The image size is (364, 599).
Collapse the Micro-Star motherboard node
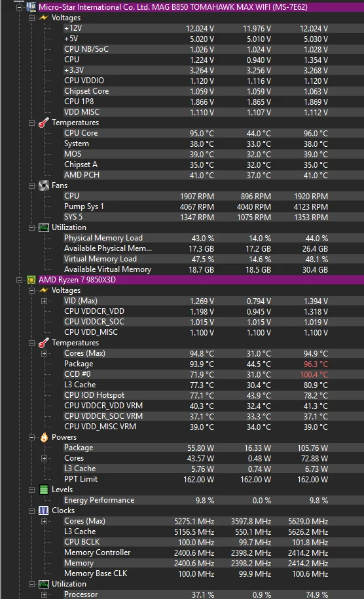pyautogui.click(x=19, y=7)
